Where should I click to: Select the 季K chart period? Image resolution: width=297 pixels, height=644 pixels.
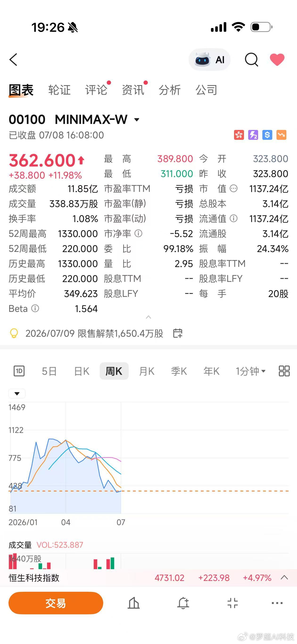tap(179, 371)
